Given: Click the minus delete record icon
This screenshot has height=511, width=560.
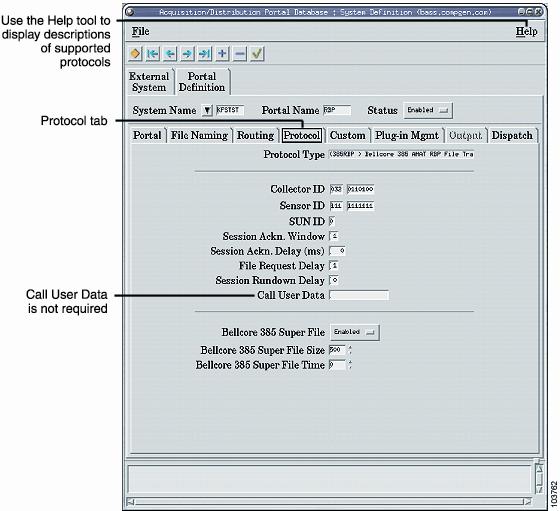Looking at the screenshot, I should 240,54.
